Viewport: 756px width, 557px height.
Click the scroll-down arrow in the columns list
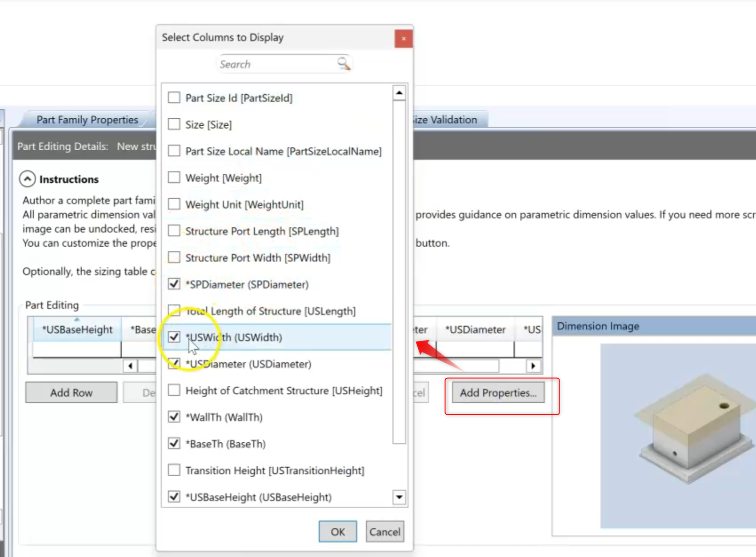point(399,497)
